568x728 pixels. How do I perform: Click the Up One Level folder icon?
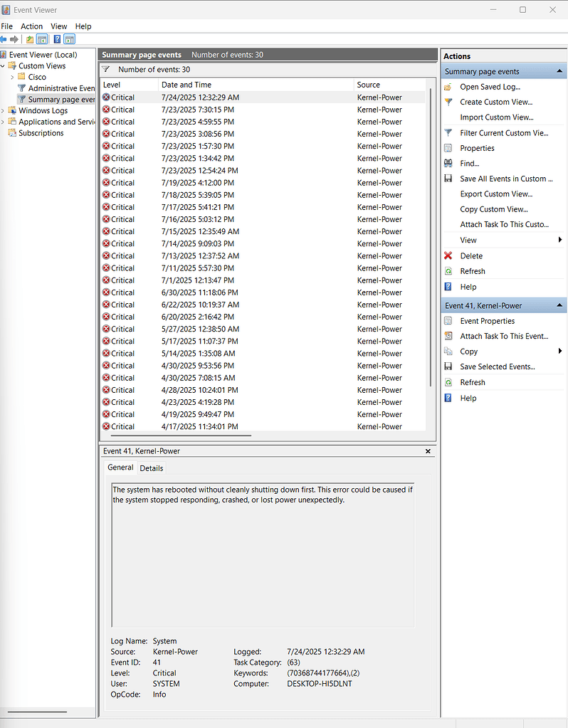click(30, 39)
